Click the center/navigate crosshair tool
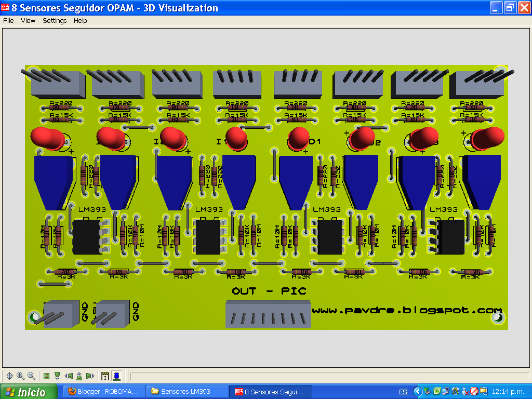The height and width of the screenshot is (399, 532). point(9,376)
